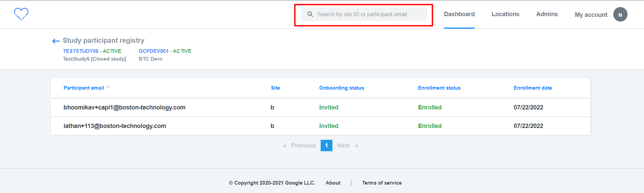Open the Terms of service link

pos(382,183)
